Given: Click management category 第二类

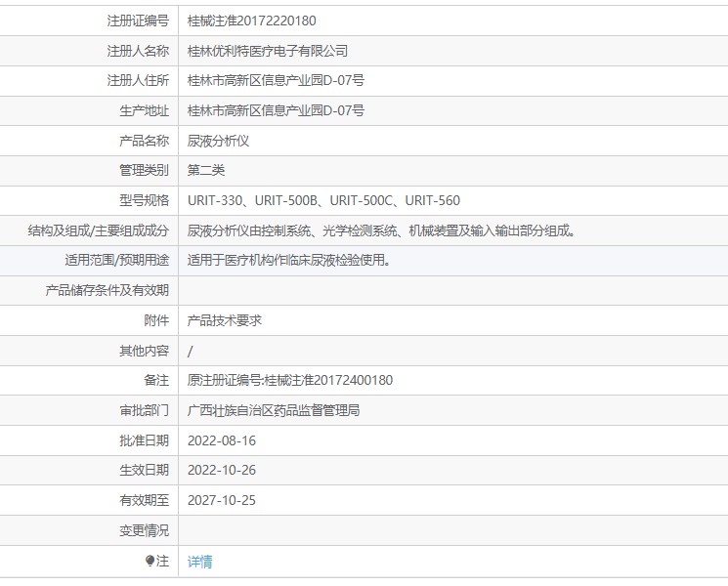Looking at the screenshot, I should point(205,170).
